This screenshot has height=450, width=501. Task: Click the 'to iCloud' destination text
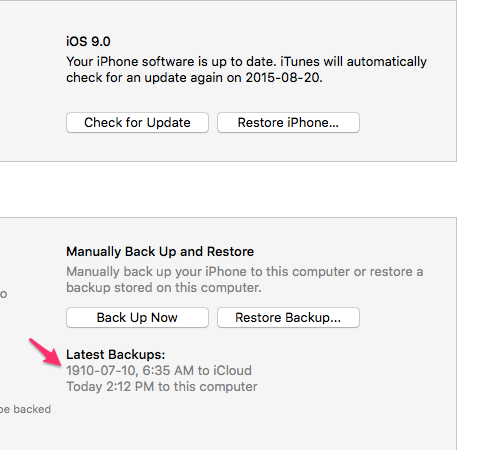point(225,371)
